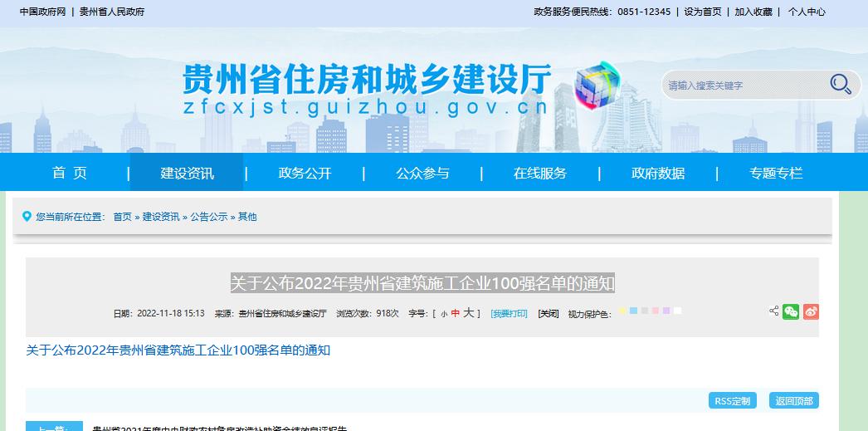
Task: Click the search keyword input field
Action: tap(744, 86)
